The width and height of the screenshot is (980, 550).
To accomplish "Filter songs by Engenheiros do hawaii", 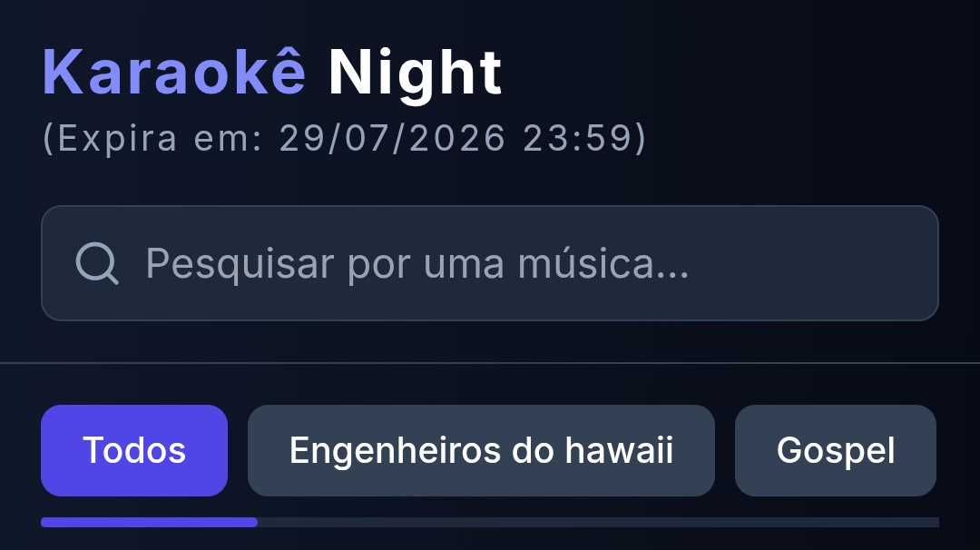I will pos(481,451).
